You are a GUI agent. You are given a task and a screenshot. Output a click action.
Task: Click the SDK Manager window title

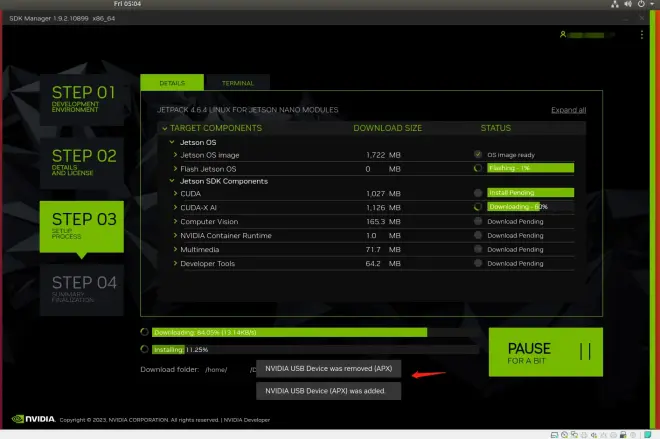tap(62, 19)
